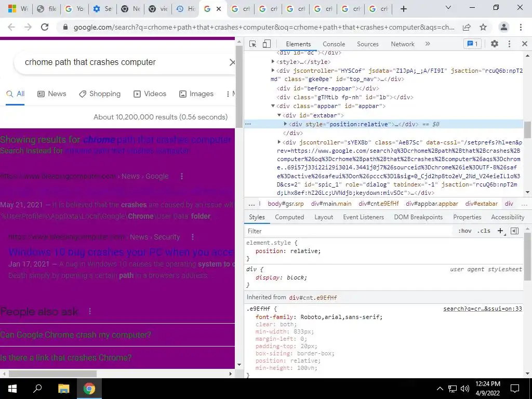
Task: Open the Computed styles tab
Action: tap(289, 217)
